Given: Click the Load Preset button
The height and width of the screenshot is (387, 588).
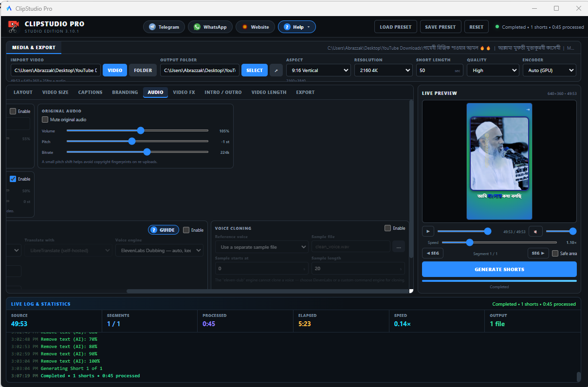Looking at the screenshot, I should [396, 27].
